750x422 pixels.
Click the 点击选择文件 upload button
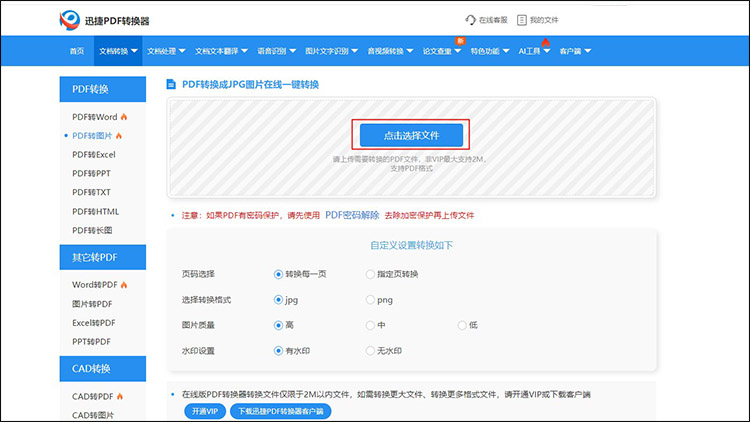411,135
